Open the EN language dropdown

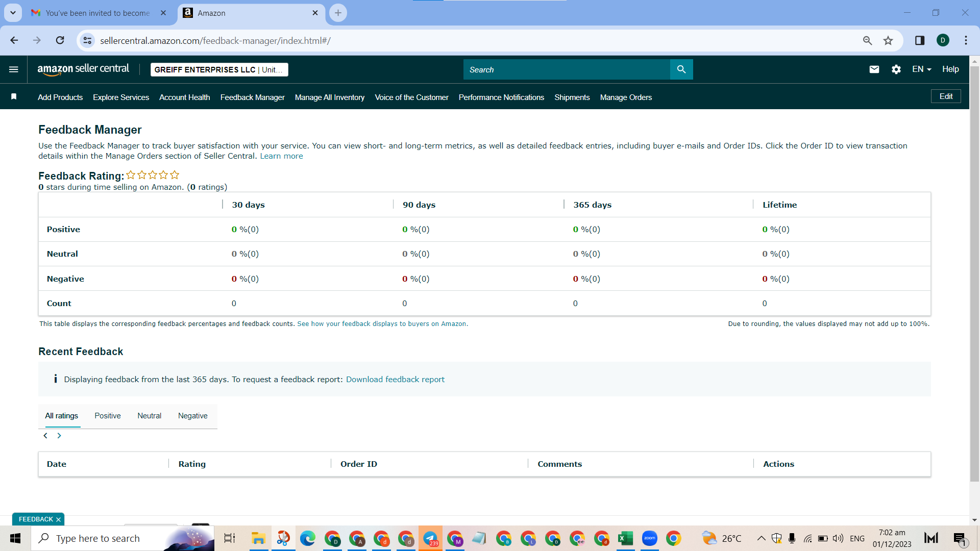(x=922, y=69)
